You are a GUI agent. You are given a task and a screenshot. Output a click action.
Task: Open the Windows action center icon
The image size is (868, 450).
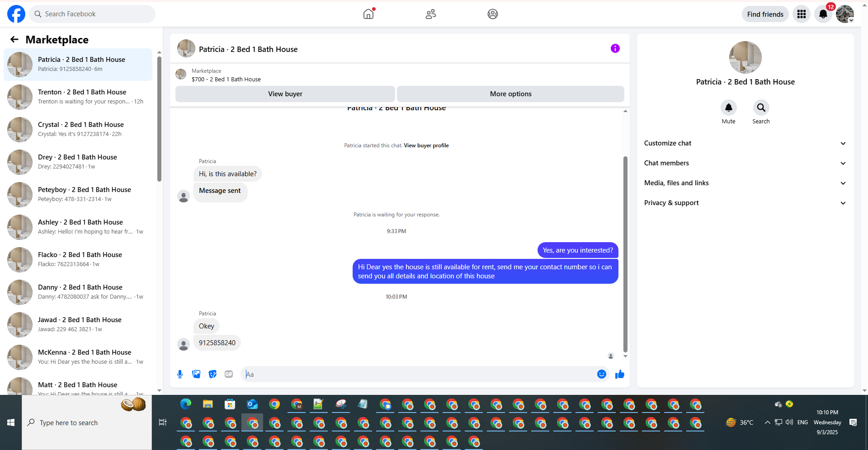(x=853, y=422)
